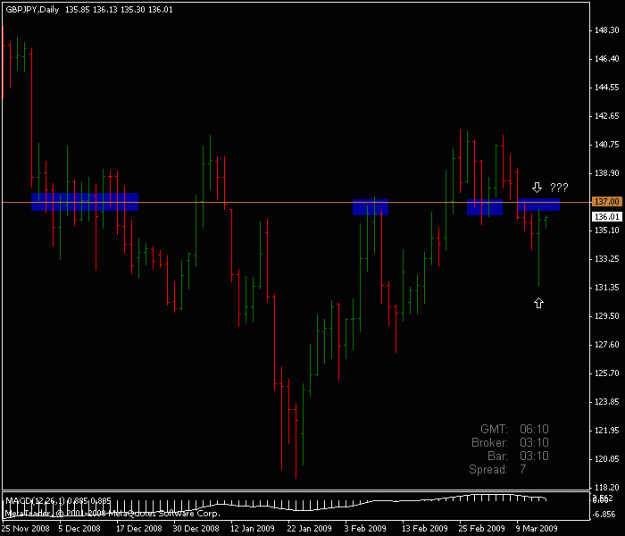625x536 pixels.
Task: Click the 9 Mar 2009 date label
Action: pyautogui.click(x=537, y=528)
